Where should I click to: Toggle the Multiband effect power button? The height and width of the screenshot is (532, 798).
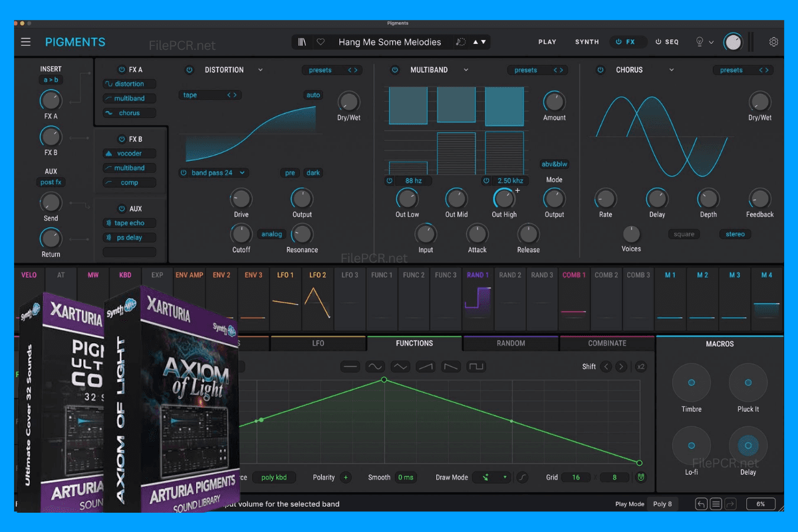point(394,70)
